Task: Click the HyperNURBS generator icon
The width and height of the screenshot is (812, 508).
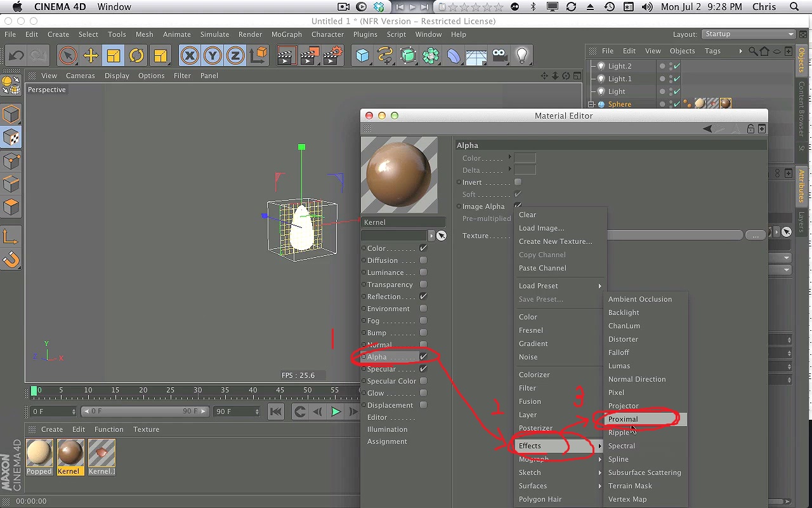Action: click(x=408, y=56)
